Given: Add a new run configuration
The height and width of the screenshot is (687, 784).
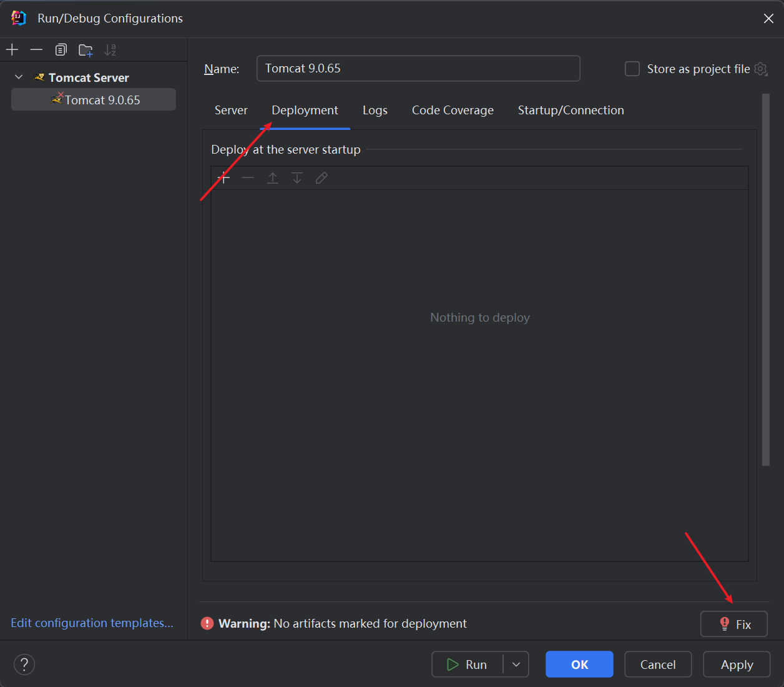Looking at the screenshot, I should [12, 49].
